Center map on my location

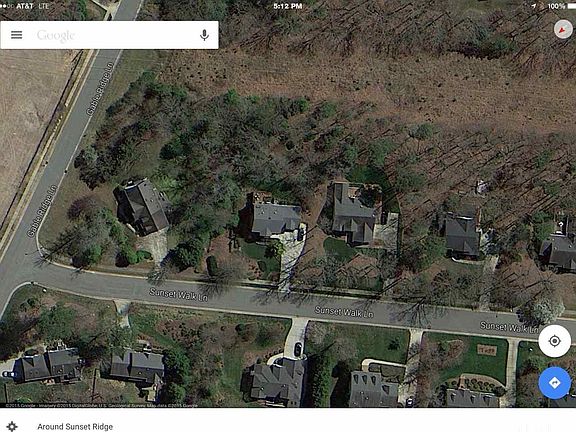click(x=554, y=341)
